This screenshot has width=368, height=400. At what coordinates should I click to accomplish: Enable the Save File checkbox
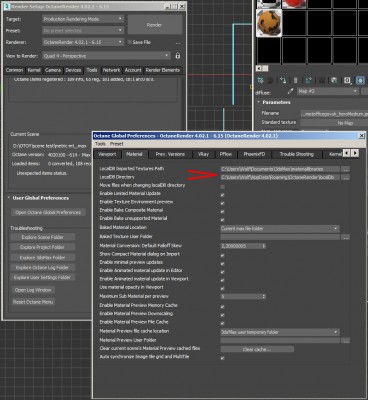click(130, 42)
